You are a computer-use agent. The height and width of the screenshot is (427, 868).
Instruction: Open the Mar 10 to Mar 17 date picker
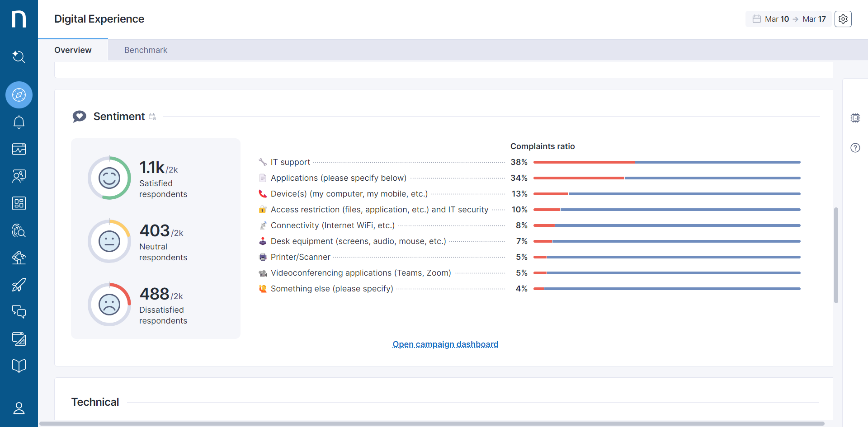tap(788, 19)
